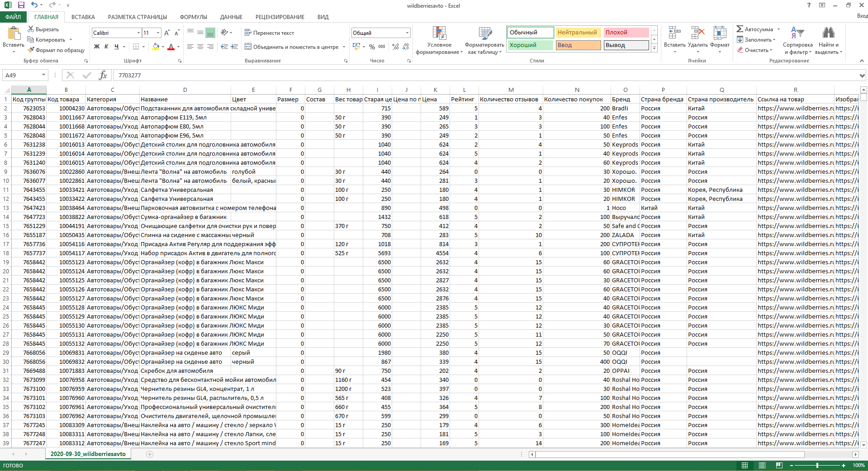The height and width of the screenshot is (471, 868).
Task: Click the insert function fx icon
Action: (103, 75)
